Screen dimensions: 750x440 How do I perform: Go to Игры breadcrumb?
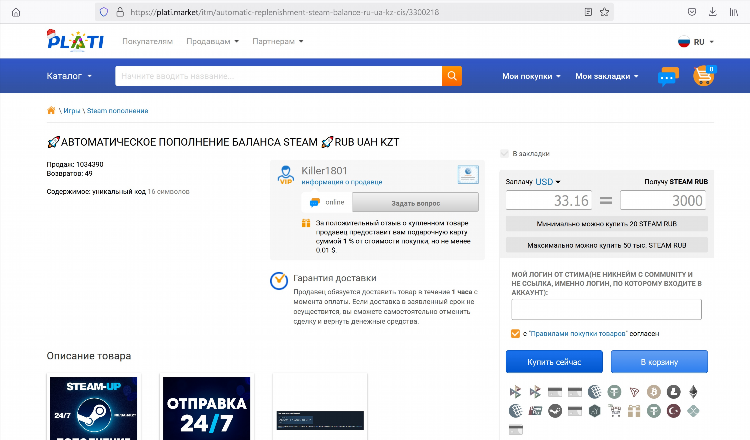click(72, 110)
